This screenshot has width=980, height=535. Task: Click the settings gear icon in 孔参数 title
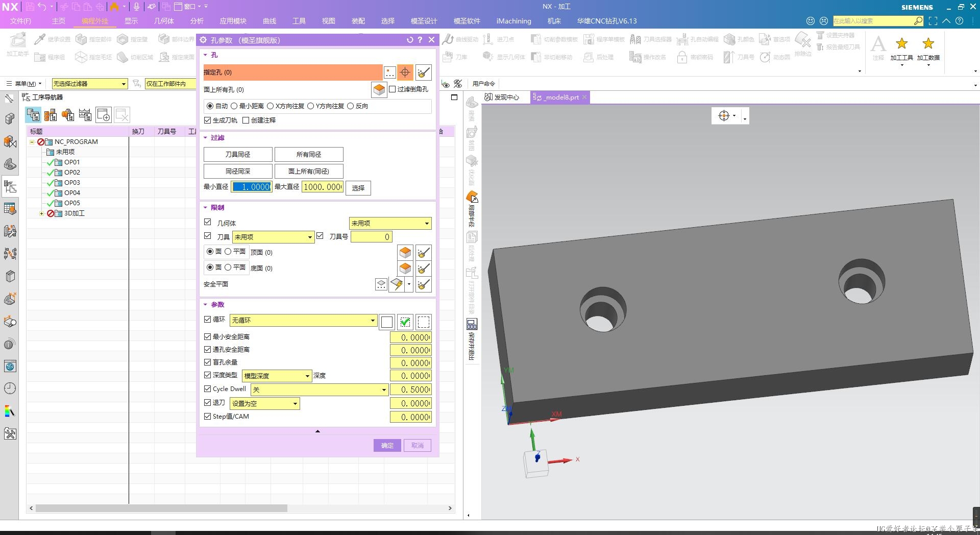click(203, 40)
